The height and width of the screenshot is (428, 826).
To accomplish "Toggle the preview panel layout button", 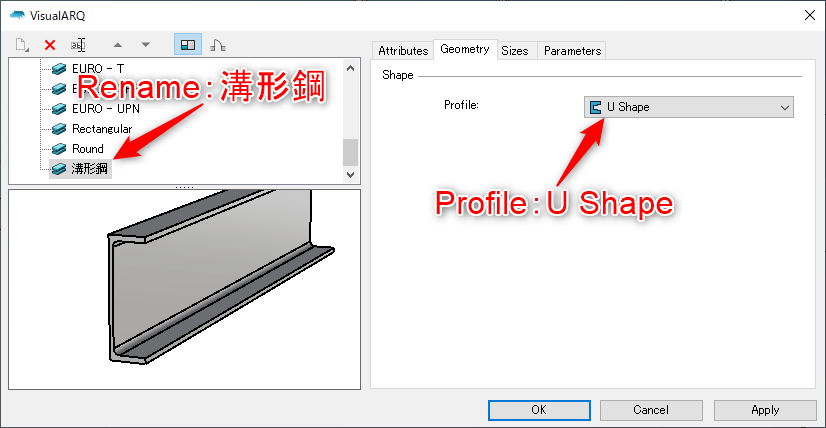I will point(188,45).
